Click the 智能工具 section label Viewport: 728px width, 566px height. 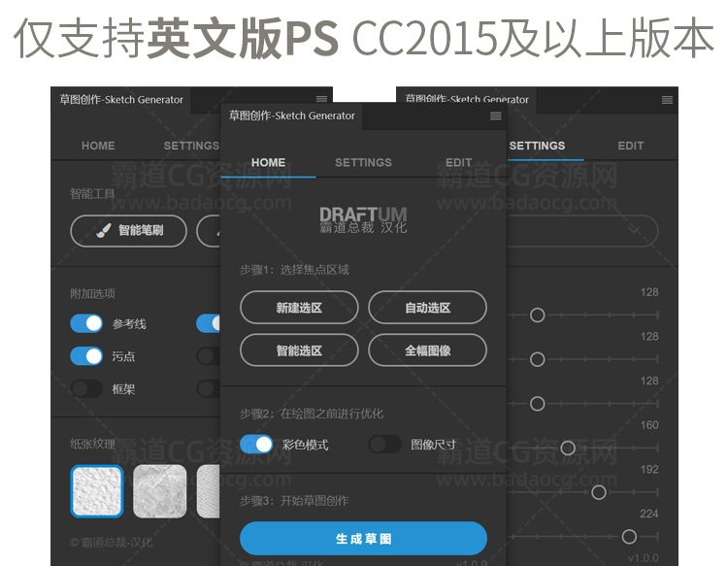click(x=92, y=193)
